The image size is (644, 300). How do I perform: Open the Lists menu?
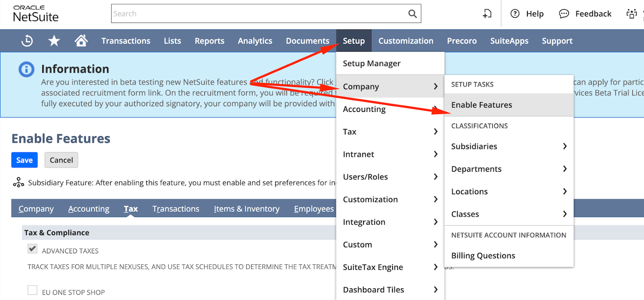(x=172, y=41)
